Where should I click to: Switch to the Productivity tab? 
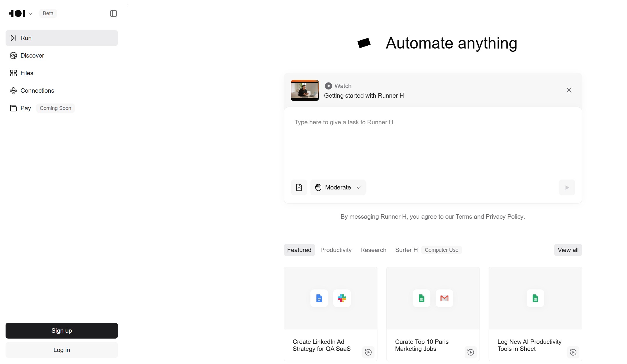click(x=336, y=250)
